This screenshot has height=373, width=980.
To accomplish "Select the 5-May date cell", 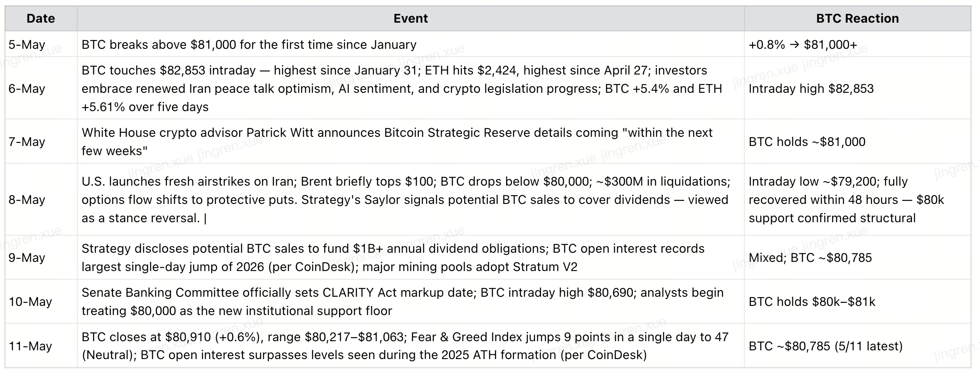I will 41,44.
